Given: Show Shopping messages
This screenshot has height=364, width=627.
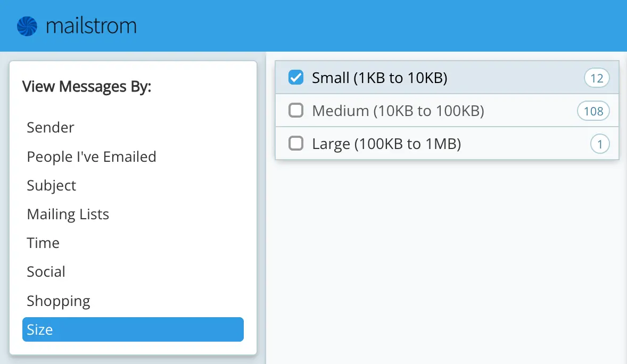Looking at the screenshot, I should point(59,301).
